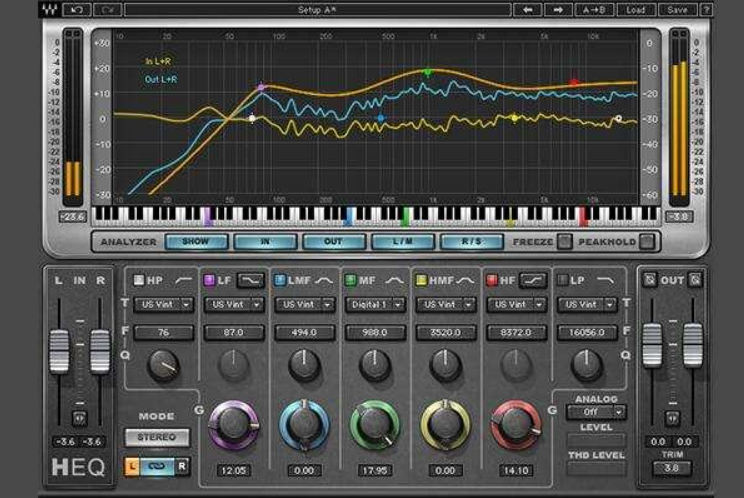Click the TRIM value 3.8 button
The height and width of the screenshot is (498, 744).
click(672, 469)
